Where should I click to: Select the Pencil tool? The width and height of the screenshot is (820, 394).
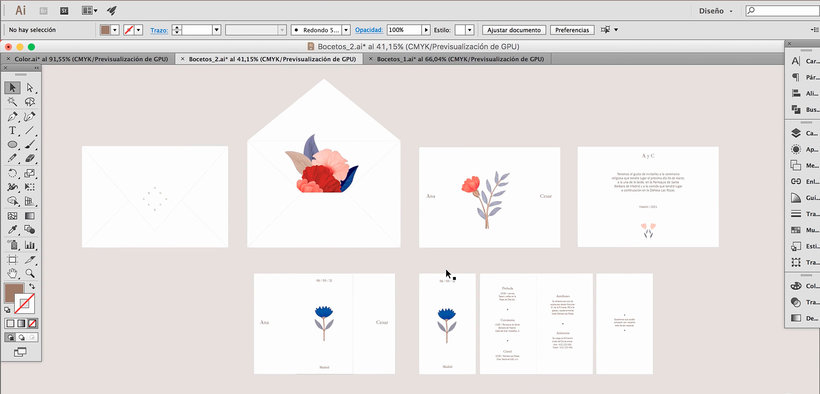(13, 159)
